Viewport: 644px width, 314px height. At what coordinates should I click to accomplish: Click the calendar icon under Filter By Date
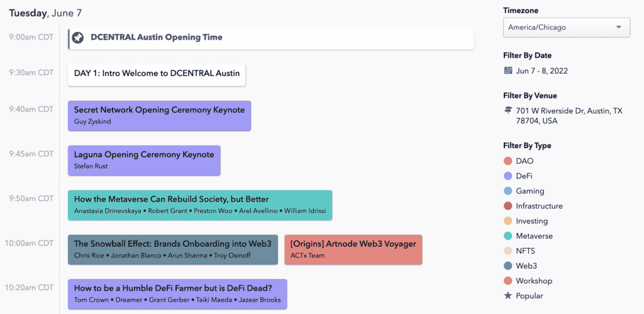[508, 70]
